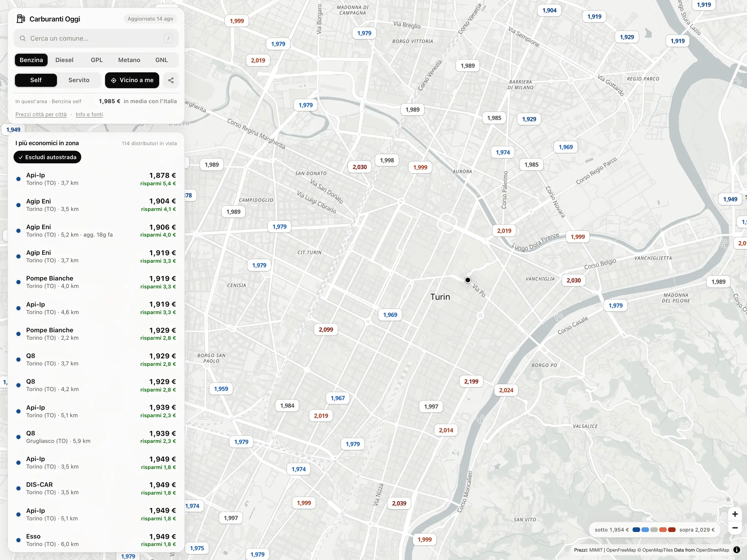The height and width of the screenshot is (560, 747).
Task: Switch to the Diesel fuel tab
Action: pyautogui.click(x=64, y=60)
